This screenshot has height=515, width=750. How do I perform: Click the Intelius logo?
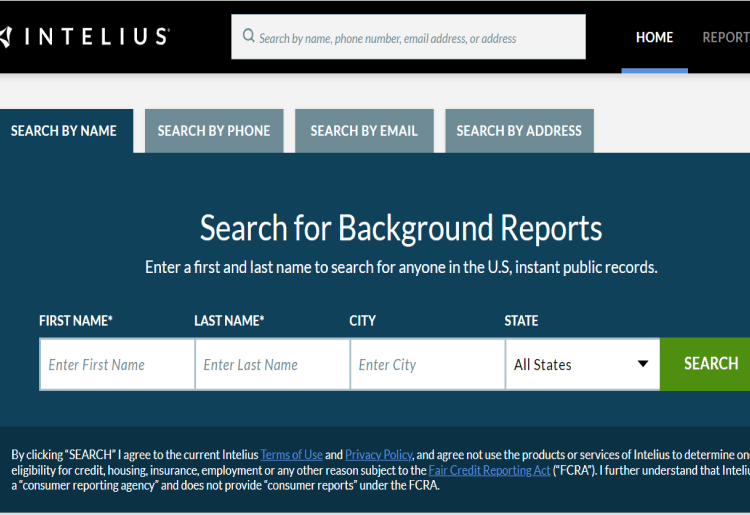[x=84, y=37]
